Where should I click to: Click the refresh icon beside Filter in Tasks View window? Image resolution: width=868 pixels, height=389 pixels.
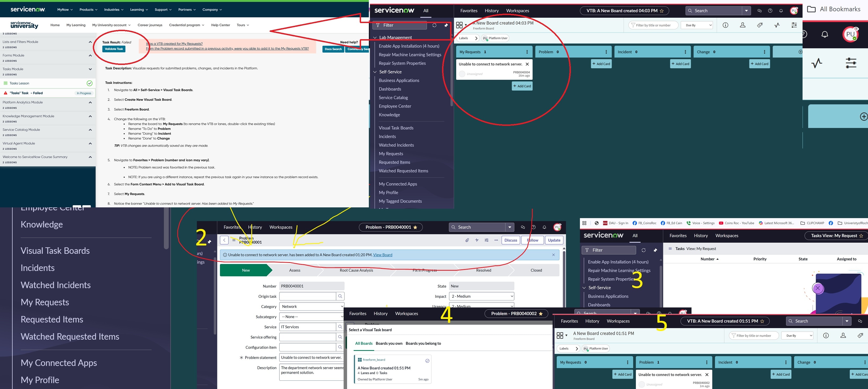coord(643,250)
